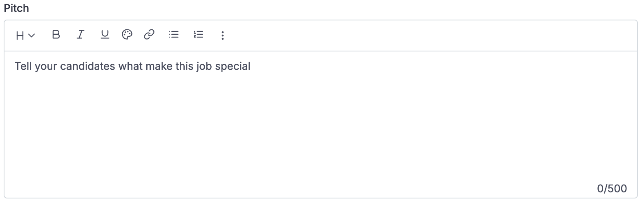Open more options three-dot menu
Screen dimensions: 644x205
(222, 35)
